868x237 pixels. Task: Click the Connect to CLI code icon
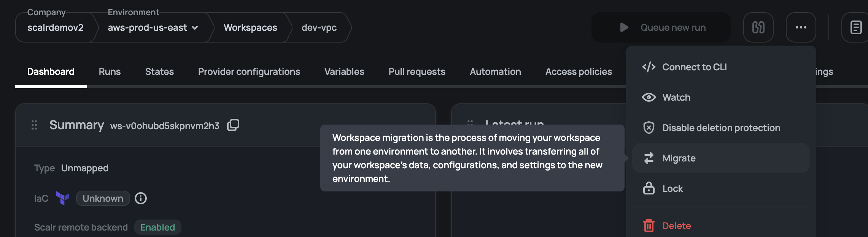click(x=649, y=67)
